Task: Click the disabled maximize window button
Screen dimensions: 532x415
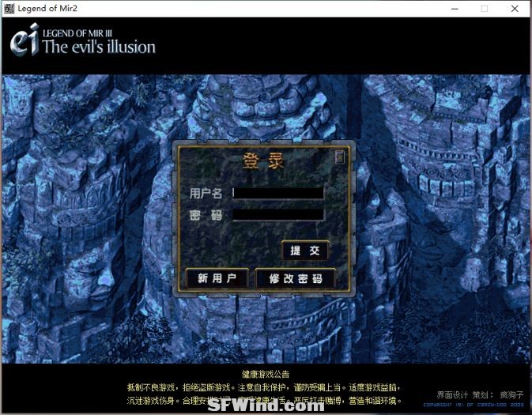Action: [485, 9]
